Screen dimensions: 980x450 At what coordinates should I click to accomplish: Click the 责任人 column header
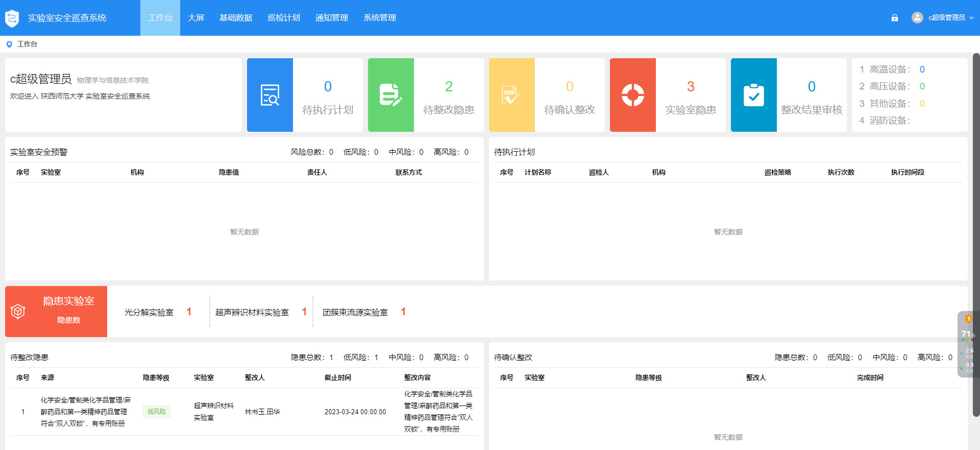(317, 173)
